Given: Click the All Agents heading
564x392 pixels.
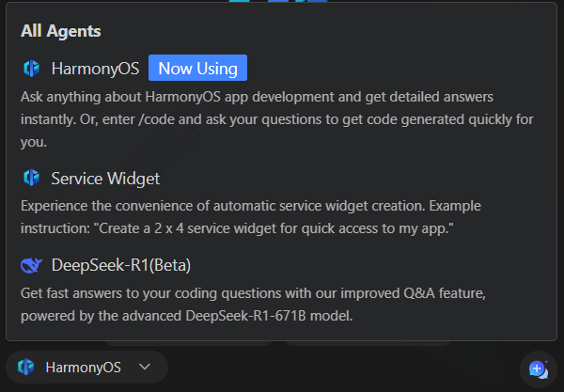Looking at the screenshot, I should click(x=61, y=31).
